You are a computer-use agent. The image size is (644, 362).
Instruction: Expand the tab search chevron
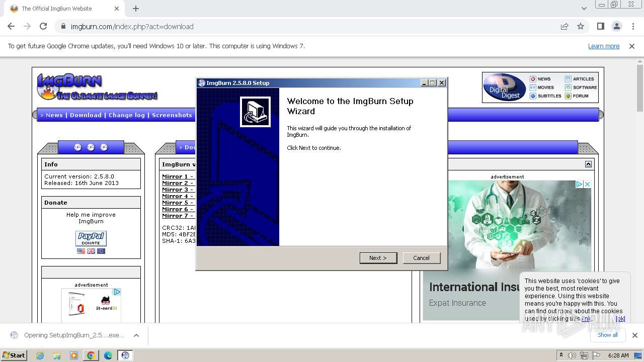pyautogui.click(x=584, y=9)
